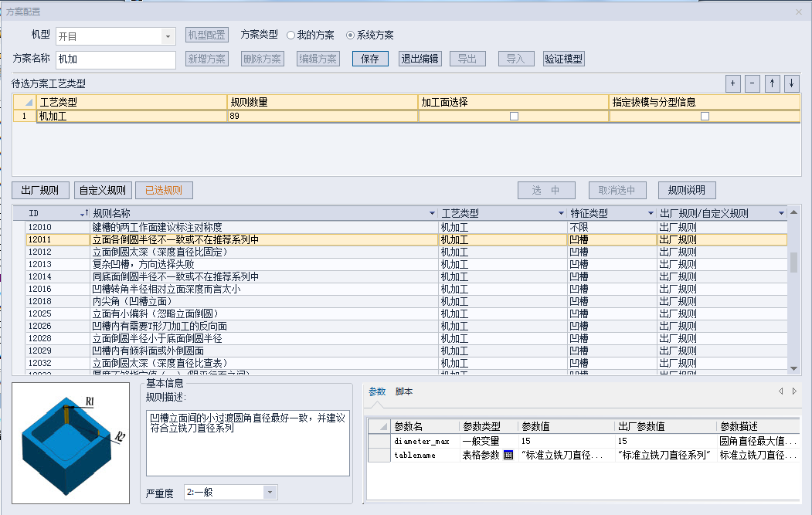Click the 保存 button
Image resolution: width=812 pixels, height=515 pixels.
369,58
